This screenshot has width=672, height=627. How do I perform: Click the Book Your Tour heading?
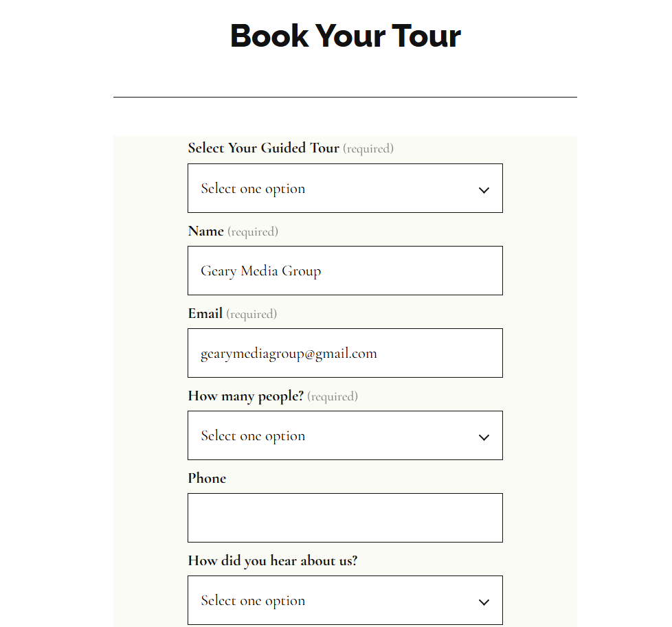click(345, 36)
